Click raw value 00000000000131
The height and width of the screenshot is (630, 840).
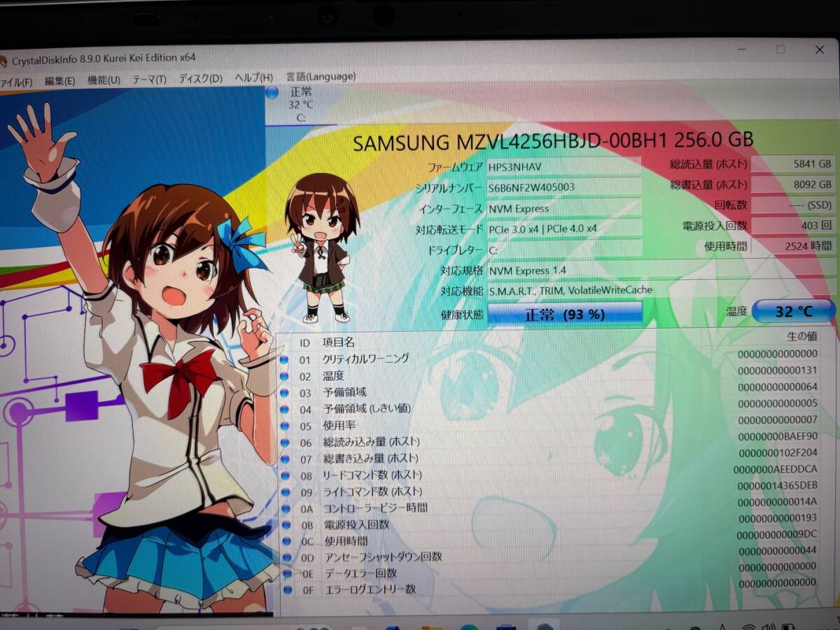click(777, 370)
